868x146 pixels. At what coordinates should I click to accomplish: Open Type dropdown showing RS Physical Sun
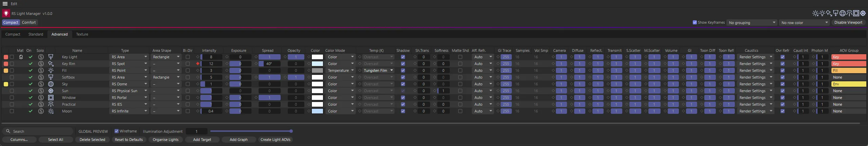[x=129, y=91]
